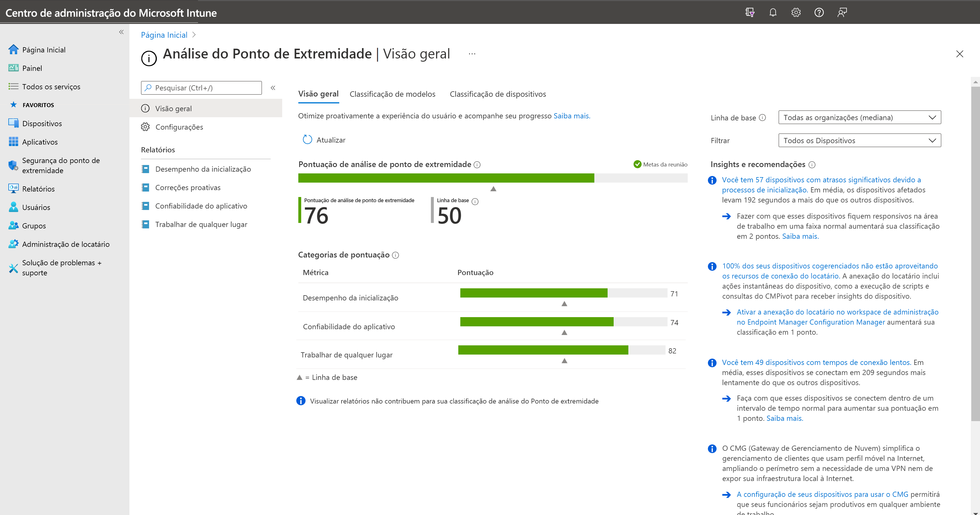This screenshot has height=515, width=980.
Task: Click Saiba mais after '1 ponto' connection tip
Action: tap(785, 418)
